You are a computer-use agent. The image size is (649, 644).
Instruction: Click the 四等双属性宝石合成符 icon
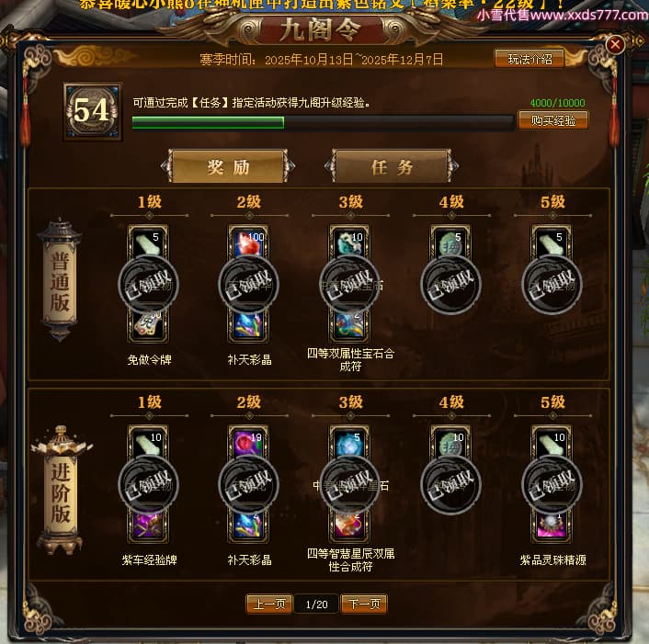pos(349,326)
